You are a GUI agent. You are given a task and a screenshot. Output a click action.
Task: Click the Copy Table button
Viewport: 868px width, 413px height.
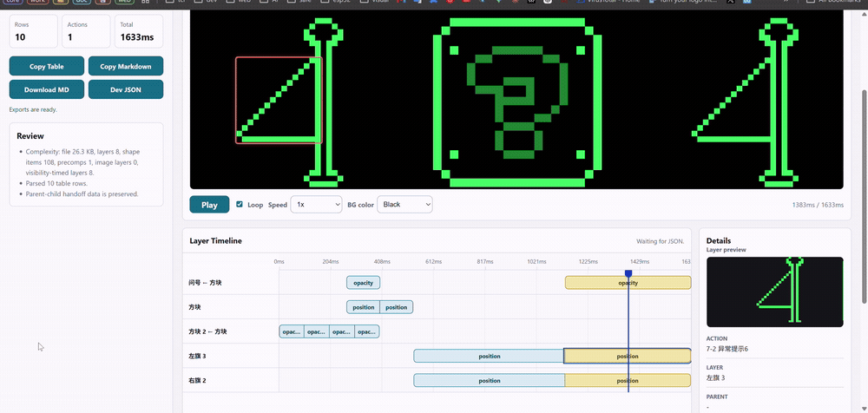coord(47,66)
